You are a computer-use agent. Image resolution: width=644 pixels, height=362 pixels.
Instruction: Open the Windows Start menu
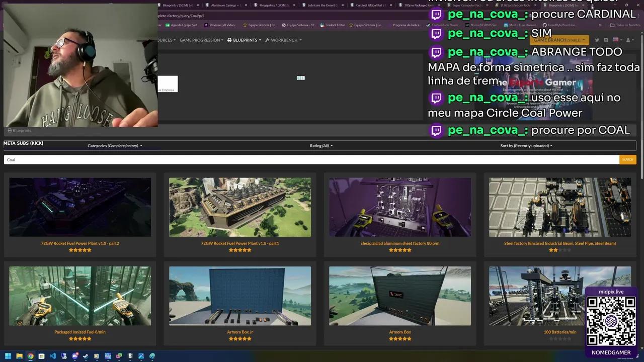click(x=8, y=356)
